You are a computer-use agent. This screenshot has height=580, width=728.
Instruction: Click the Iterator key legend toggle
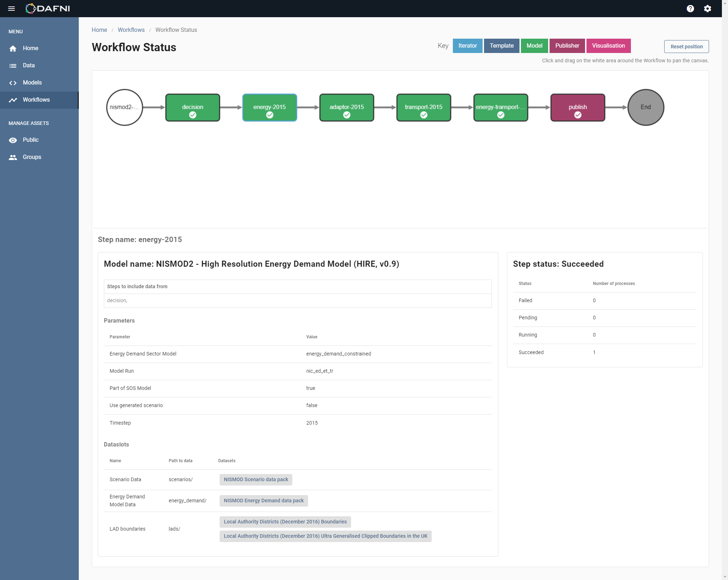467,45
